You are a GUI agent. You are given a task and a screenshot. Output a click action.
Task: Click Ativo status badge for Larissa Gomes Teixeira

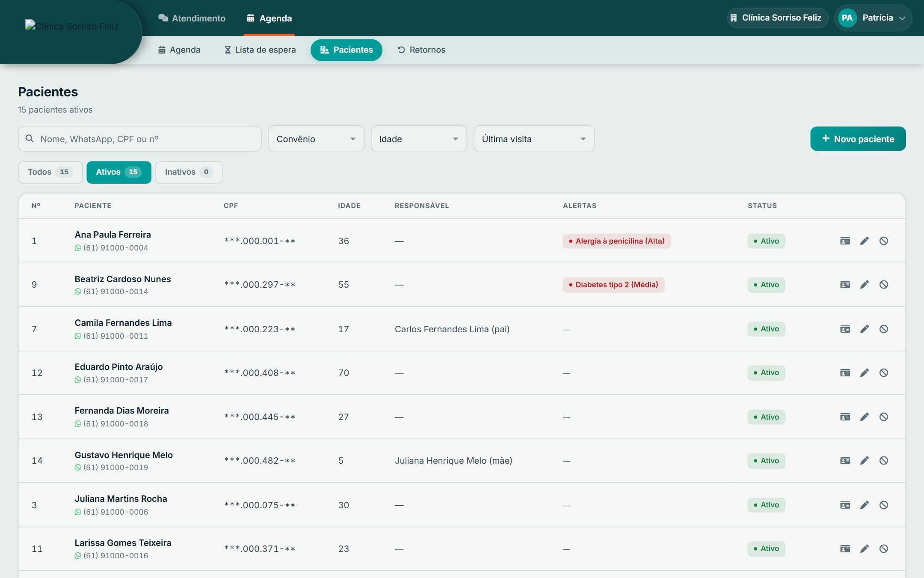point(766,549)
